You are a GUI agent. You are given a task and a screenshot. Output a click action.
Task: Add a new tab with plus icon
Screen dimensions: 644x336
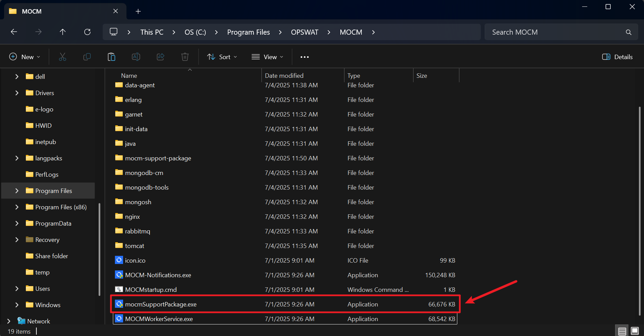138,11
